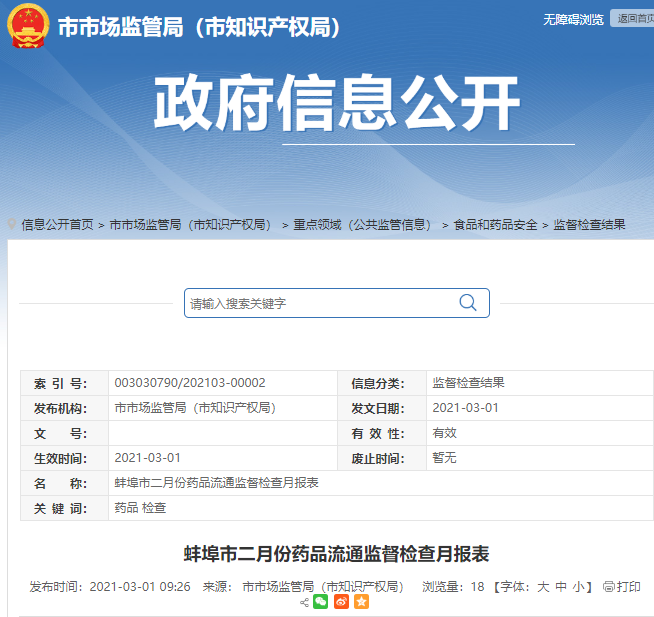Share via WeChat green icon
The width and height of the screenshot is (654, 617).
(x=320, y=602)
